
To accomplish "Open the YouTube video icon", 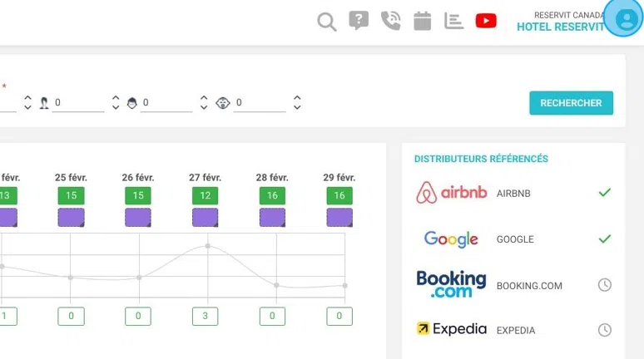I will tap(486, 21).
